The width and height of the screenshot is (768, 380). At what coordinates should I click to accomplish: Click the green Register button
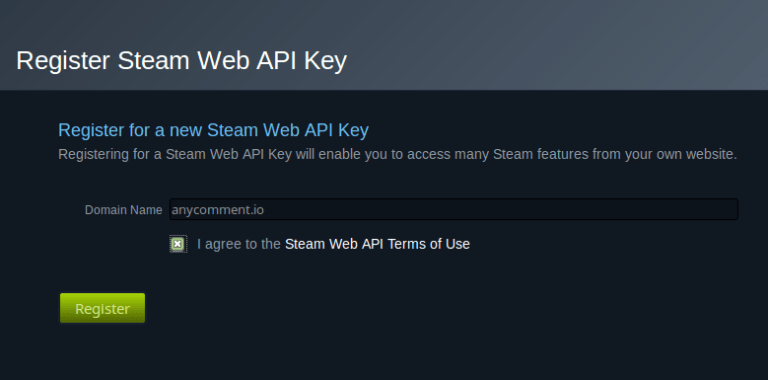[x=102, y=308]
